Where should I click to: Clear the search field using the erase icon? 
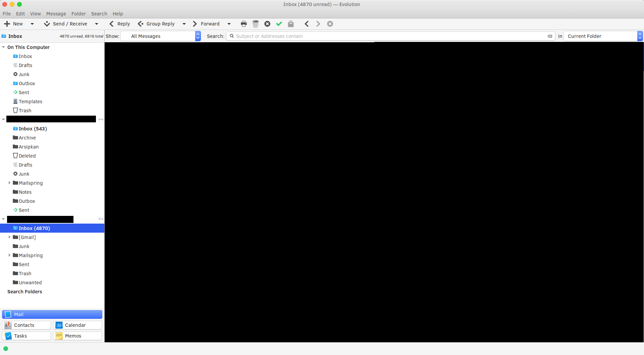(x=550, y=36)
